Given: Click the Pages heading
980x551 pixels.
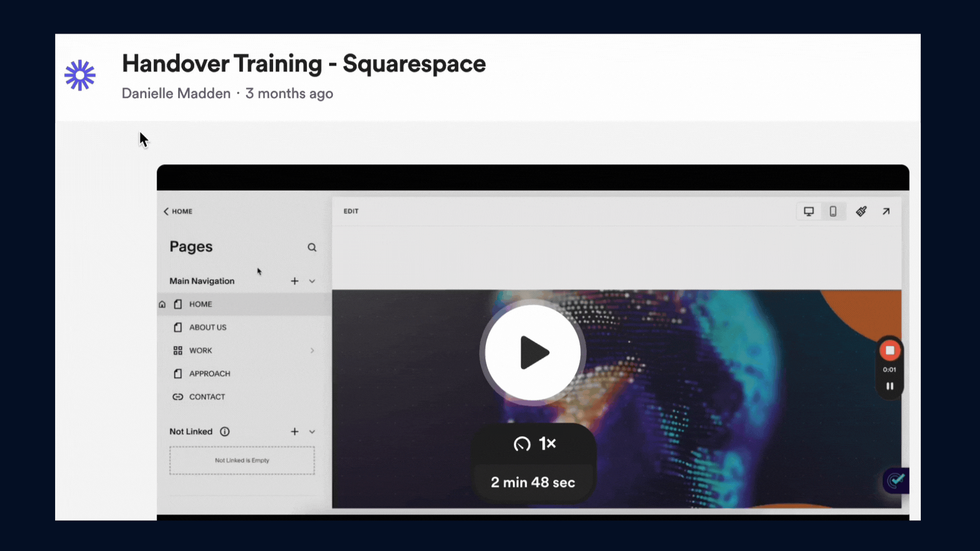Looking at the screenshot, I should pyautogui.click(x=191, y=247).
